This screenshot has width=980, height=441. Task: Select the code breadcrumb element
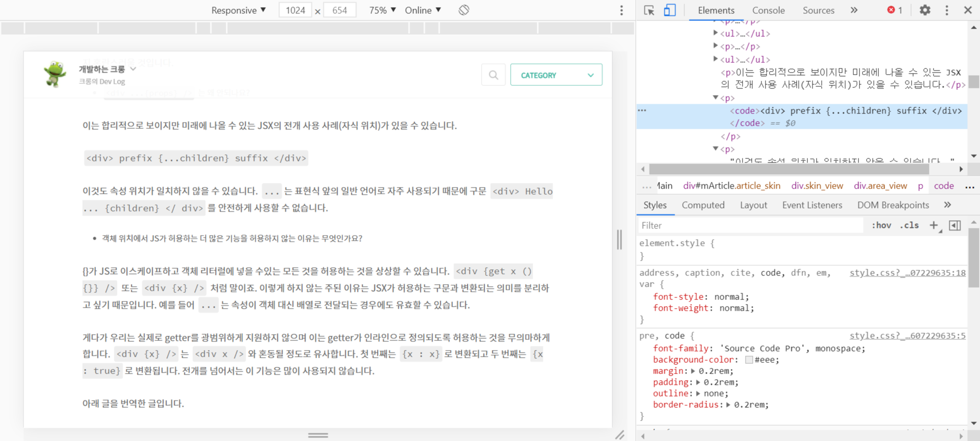pyautogui.click(x=944, y=186)
